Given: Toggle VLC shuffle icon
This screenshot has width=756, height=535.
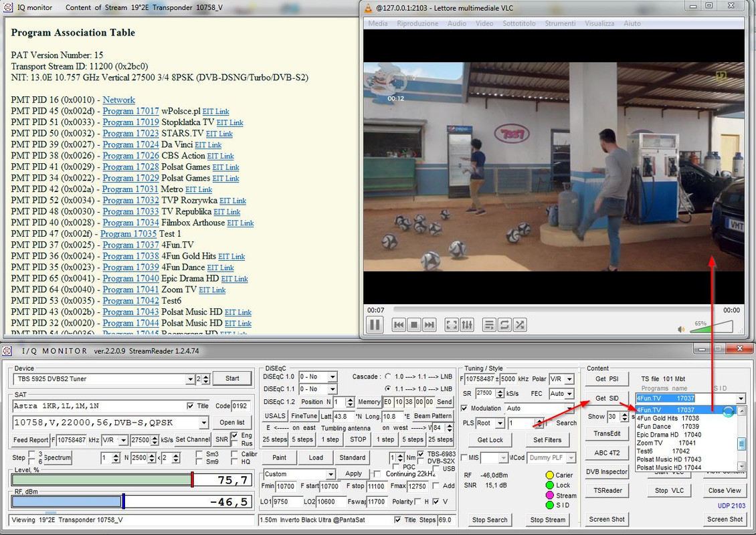Looking at the screenshot, I should point(520,325).
